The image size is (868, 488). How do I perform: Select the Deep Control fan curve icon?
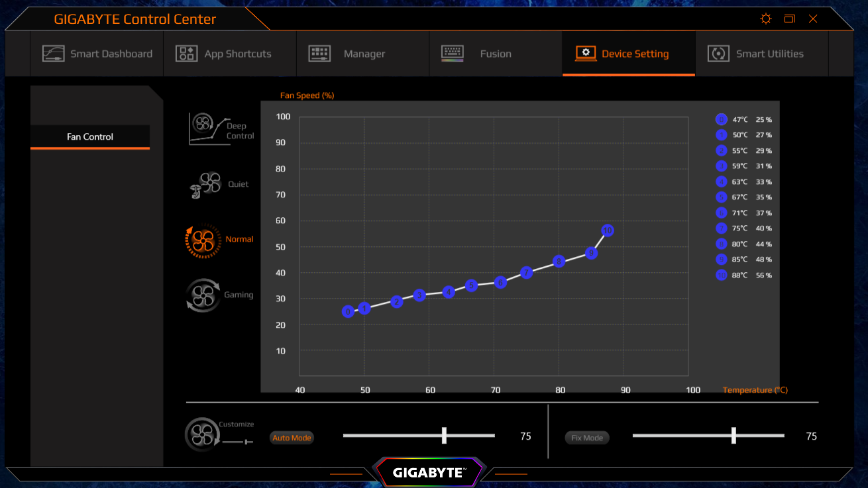(209, 128)
